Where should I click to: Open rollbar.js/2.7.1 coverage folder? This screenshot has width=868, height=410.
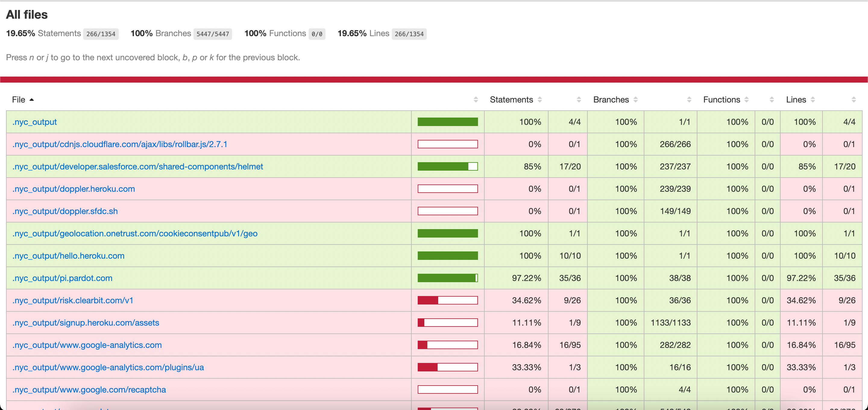point(120,144)
